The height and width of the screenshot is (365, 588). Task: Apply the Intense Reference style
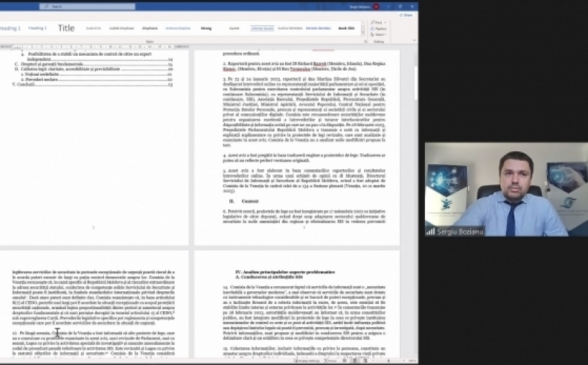(319, 28)
